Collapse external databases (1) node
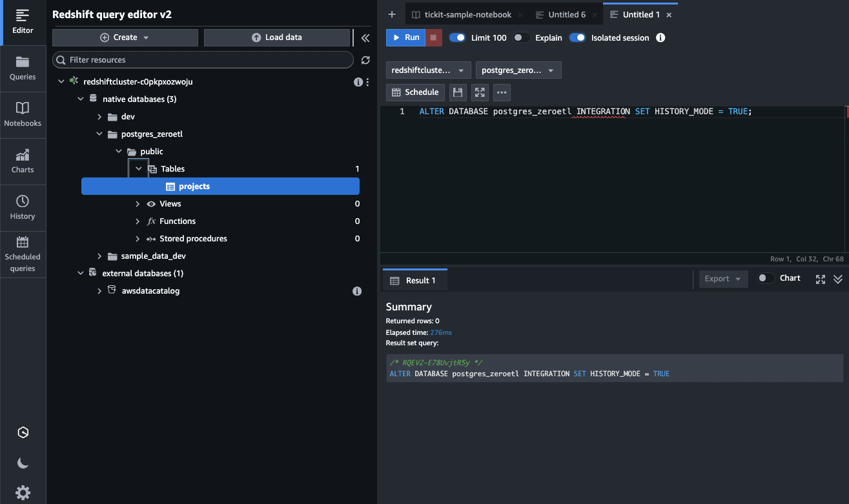This screenshot has width=849, height=504. coord(81,274)
